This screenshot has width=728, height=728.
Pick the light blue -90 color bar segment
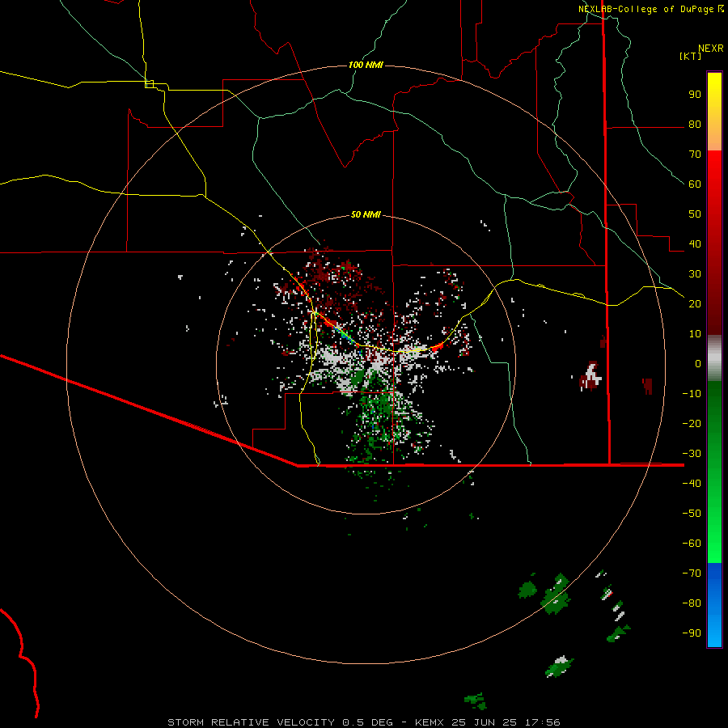(714, 635)
